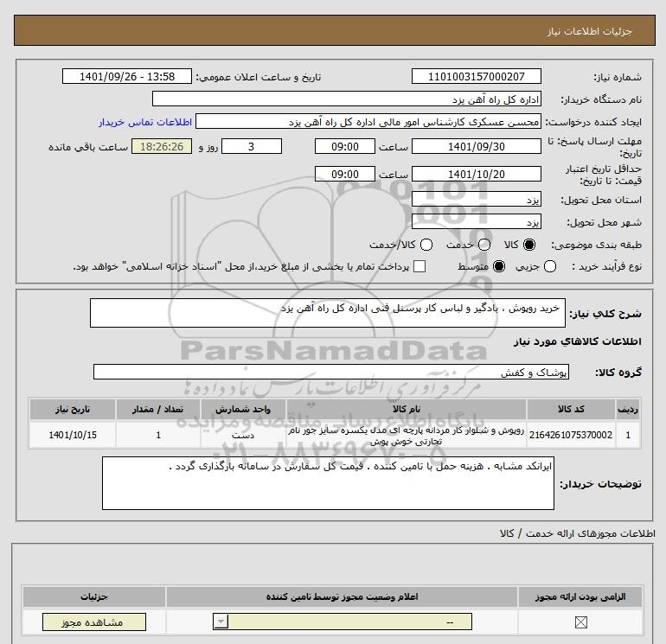Select the کالا radio button
This screenshot has width=666, height=644.
[x=529, y=245]
